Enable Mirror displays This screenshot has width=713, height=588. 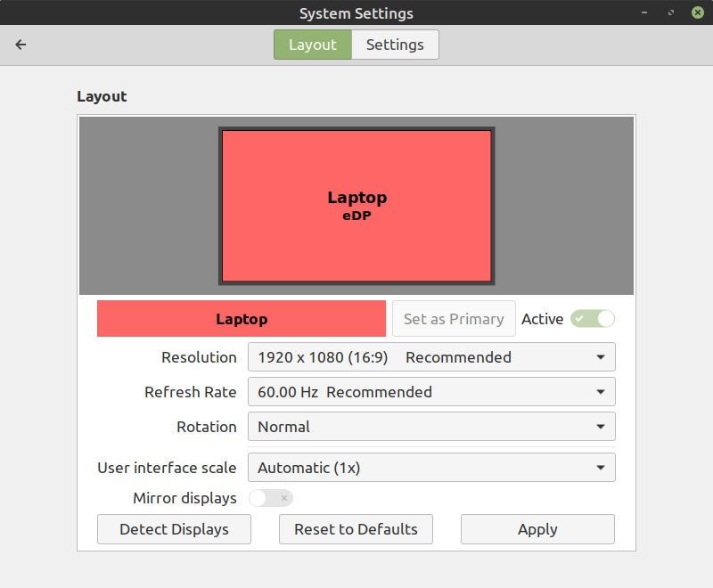coord(271,498)
